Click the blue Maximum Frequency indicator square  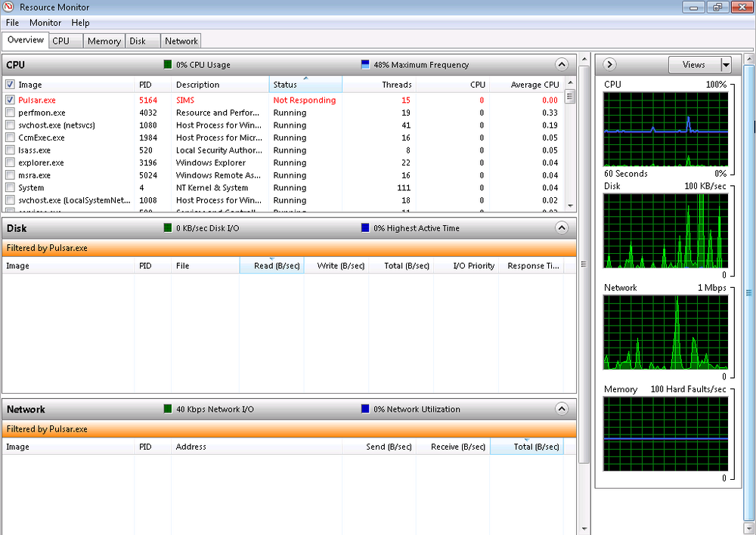point(365,64)
